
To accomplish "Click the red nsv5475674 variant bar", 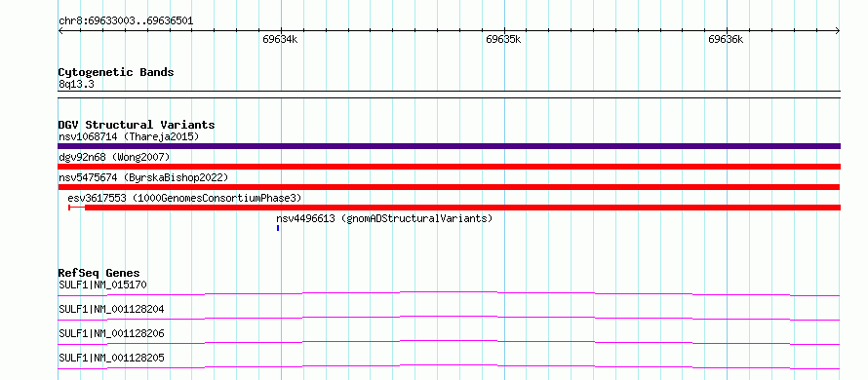I will click(x=449, y=187).
